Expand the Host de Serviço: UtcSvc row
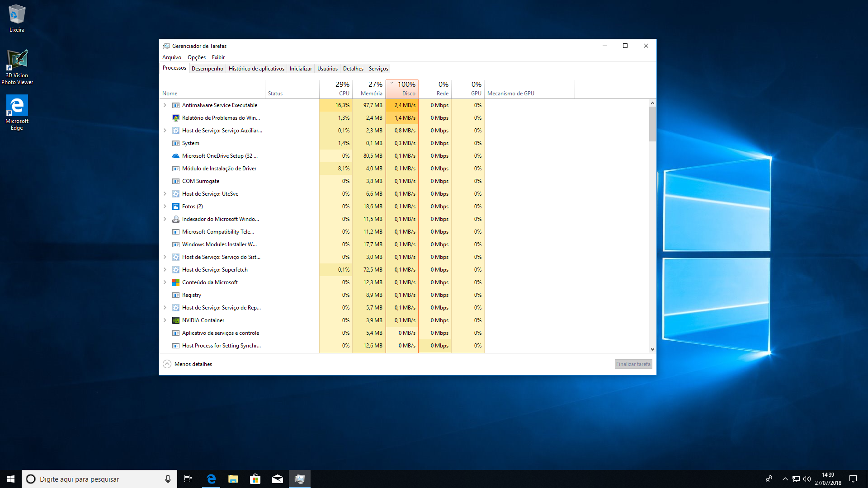This screenshot has width=868, height=488. click(165, 194)
